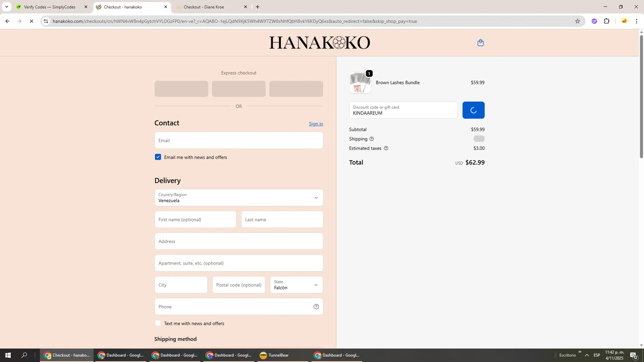Click the Brown Lashes Bundle product name

(398, 82)
